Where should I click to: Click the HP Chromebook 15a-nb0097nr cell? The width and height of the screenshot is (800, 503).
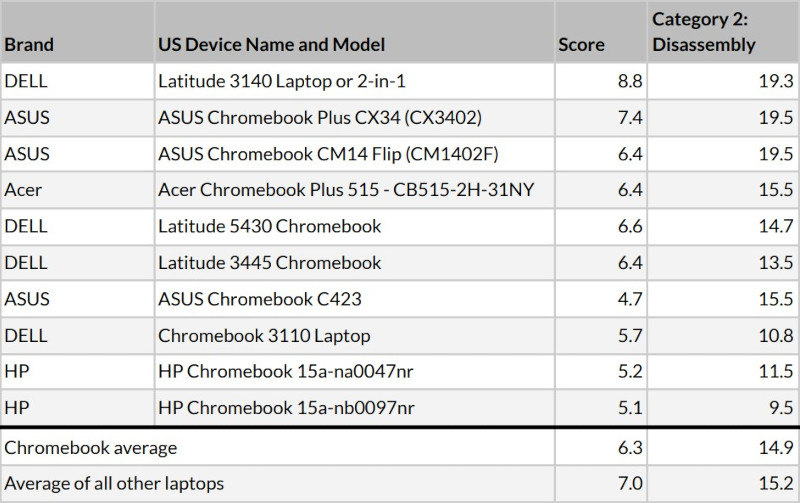point(285,407)
